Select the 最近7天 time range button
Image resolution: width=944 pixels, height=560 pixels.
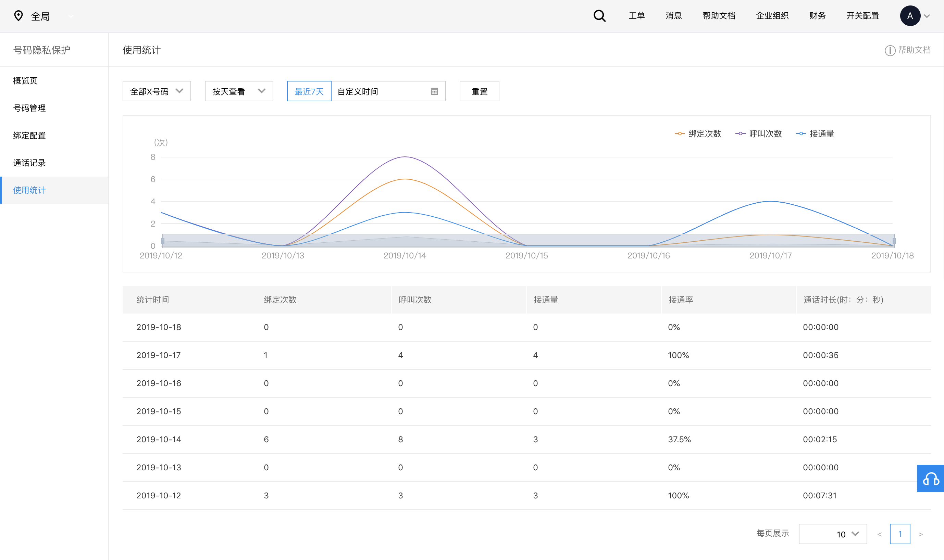pyautogui.click(x=309, y=91)
